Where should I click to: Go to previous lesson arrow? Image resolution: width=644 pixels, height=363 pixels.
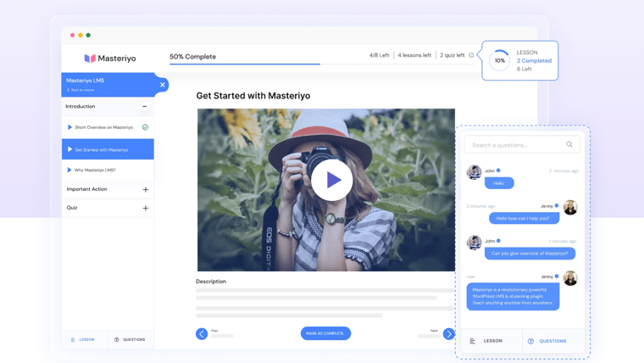pos(202,334)
